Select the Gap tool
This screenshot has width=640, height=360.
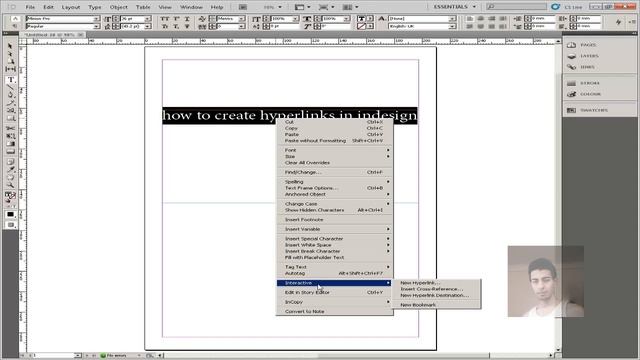pos(10,69)
